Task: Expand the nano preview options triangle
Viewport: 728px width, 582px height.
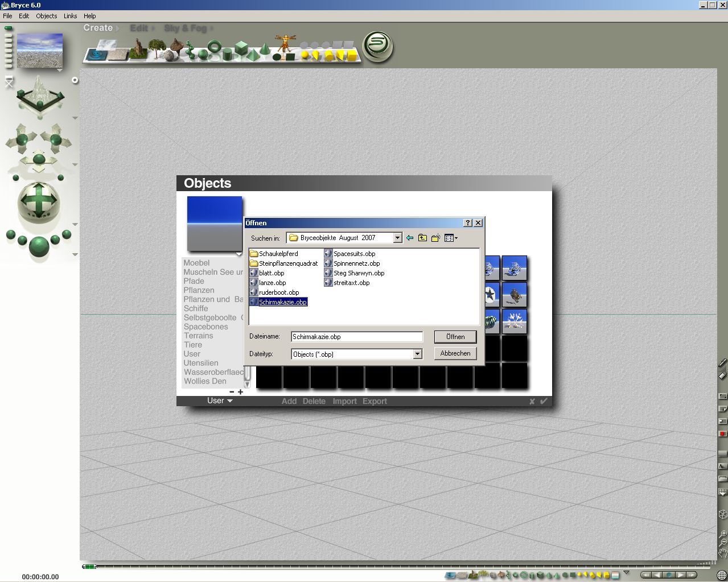Action: click(x=59, y=70)
